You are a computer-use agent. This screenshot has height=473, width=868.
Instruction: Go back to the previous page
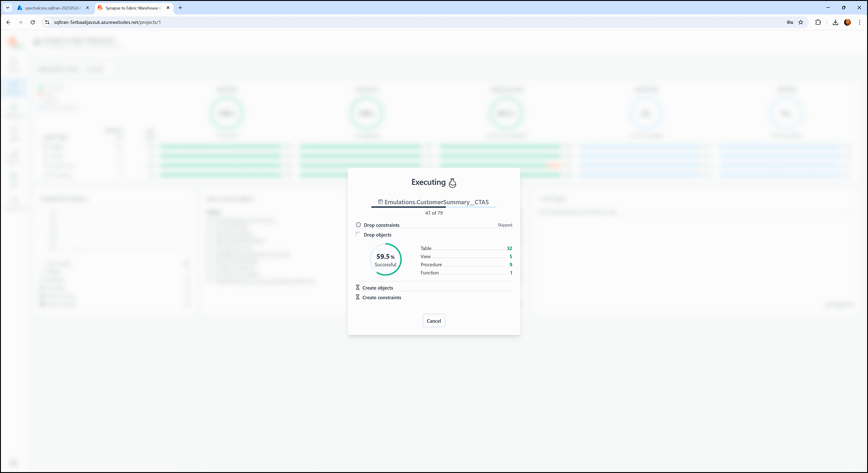coord(9,22)
